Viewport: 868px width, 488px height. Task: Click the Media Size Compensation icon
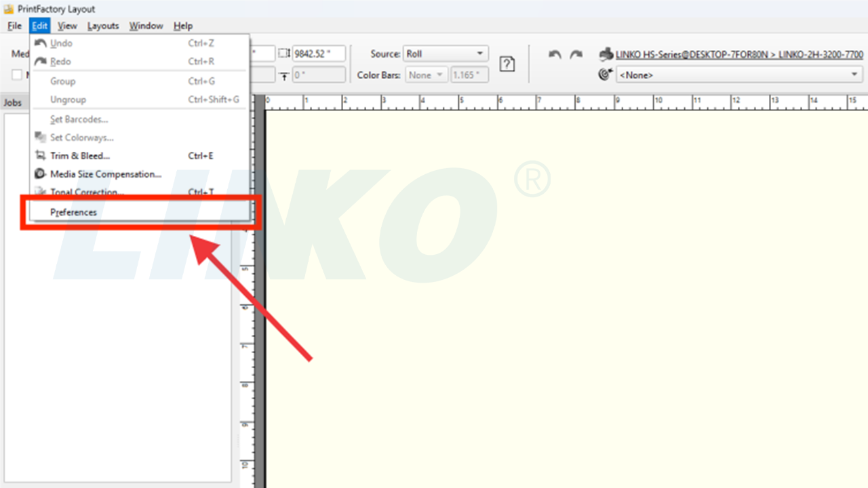pyautogui.click(x=40, y=174)
